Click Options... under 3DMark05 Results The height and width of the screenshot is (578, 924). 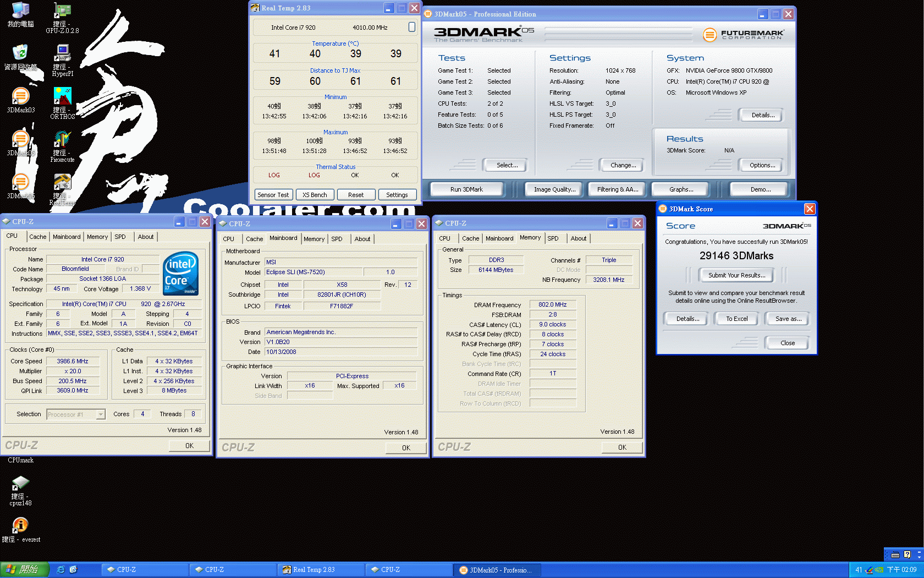pos(762,165)
